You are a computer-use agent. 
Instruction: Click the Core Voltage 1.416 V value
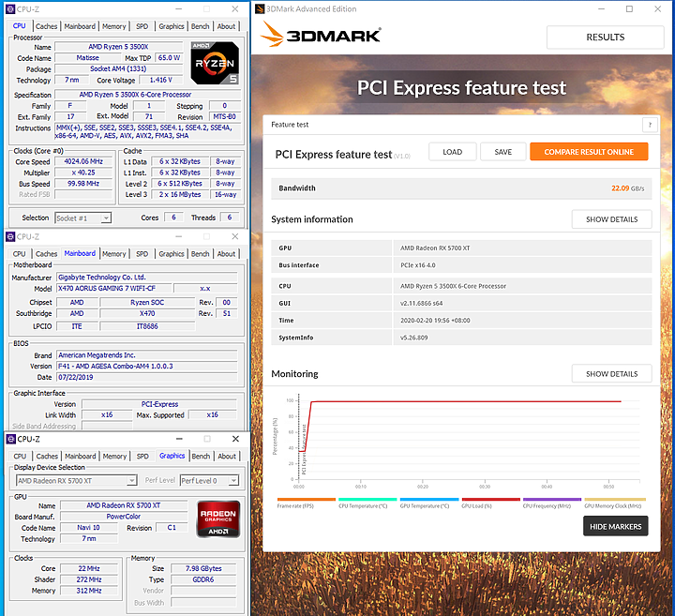[x=160, y=80]
